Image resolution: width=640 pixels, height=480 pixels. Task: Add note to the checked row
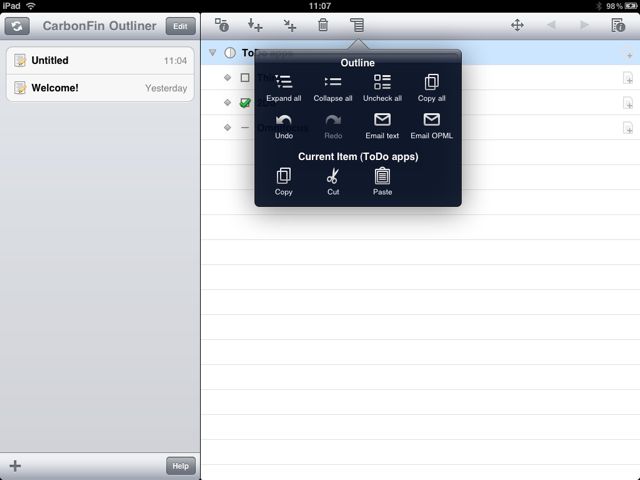(628, 103)
